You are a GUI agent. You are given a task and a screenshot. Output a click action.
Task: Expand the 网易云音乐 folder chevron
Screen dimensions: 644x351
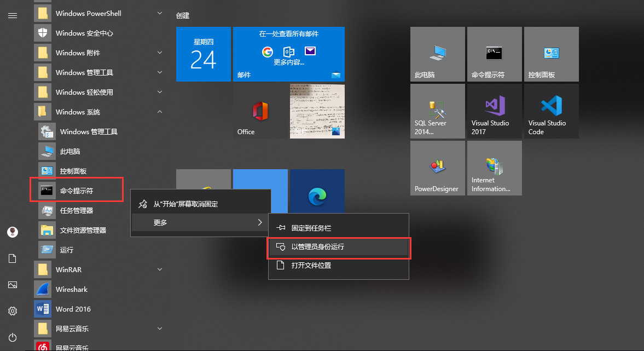[160, 329]
